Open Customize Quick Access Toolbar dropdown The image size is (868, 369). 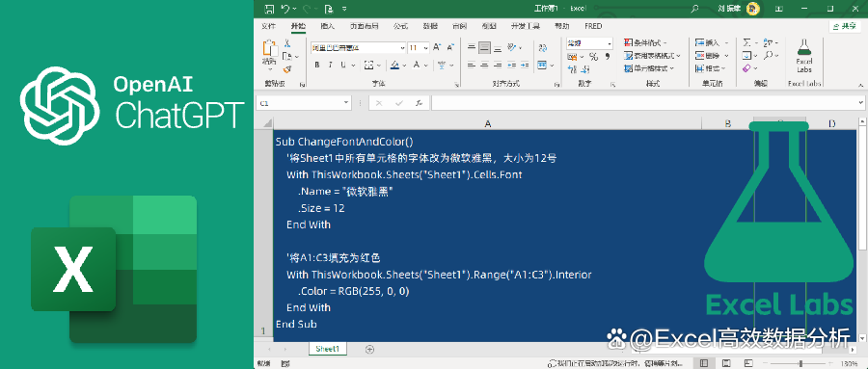pos(345,9)
